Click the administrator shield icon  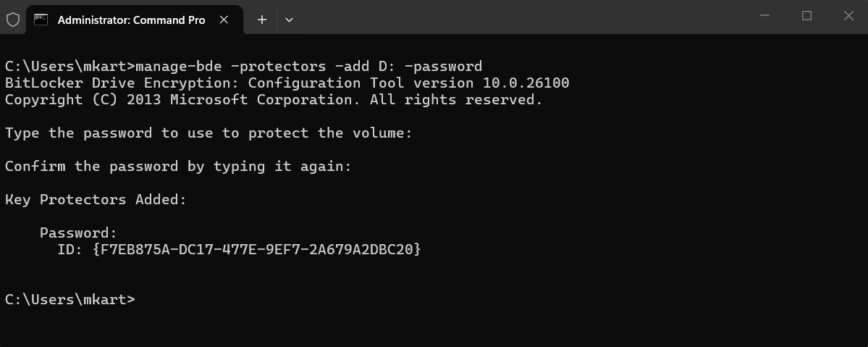[x=13, y=20]
